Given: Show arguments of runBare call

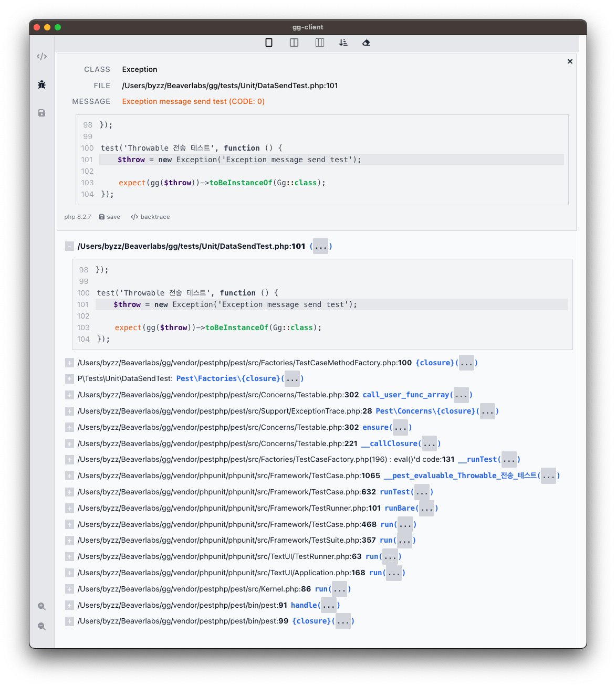Looking at the screenshot, I should coord(426,508).
